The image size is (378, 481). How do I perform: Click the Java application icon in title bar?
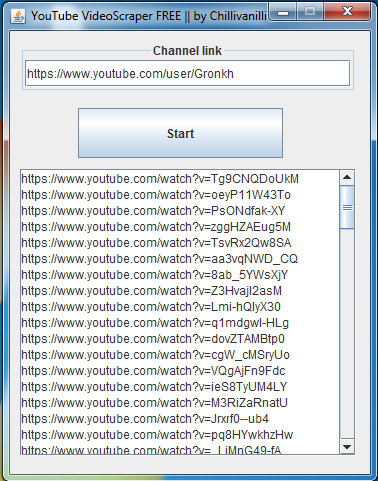[x=18, y=16]
